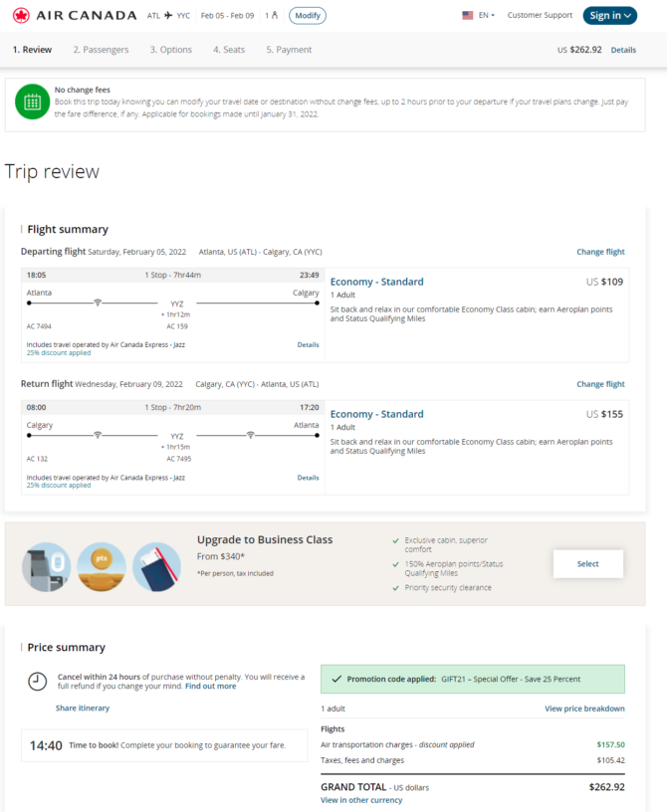The image size is (667, 812).
Task: Click the $157.50 air transportation charge
Action: pyautogui.click(x=610, y=744)
